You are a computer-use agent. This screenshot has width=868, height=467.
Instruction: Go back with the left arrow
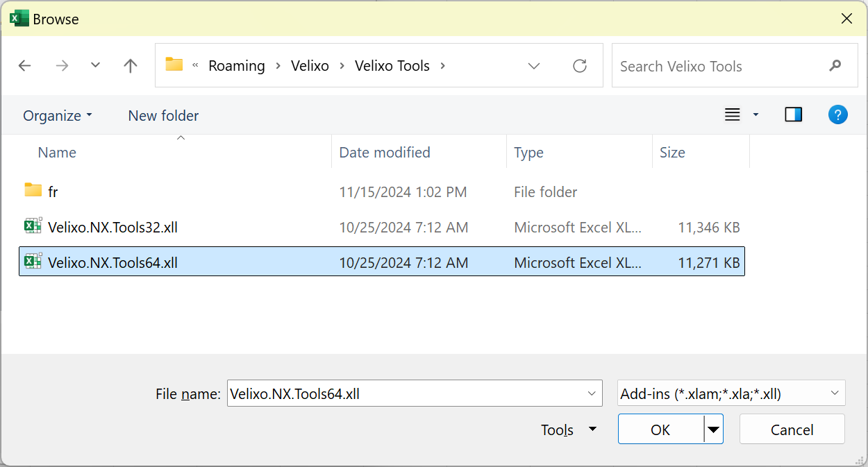[25, 66]
